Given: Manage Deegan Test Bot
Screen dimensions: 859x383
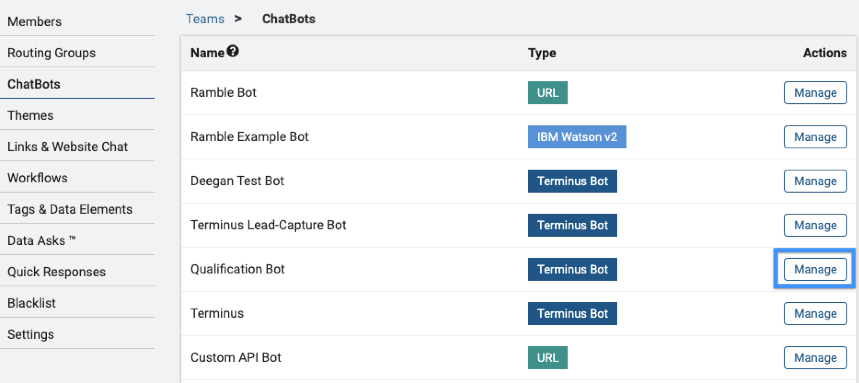Looking at the screenshot, I should pos(815,181).
